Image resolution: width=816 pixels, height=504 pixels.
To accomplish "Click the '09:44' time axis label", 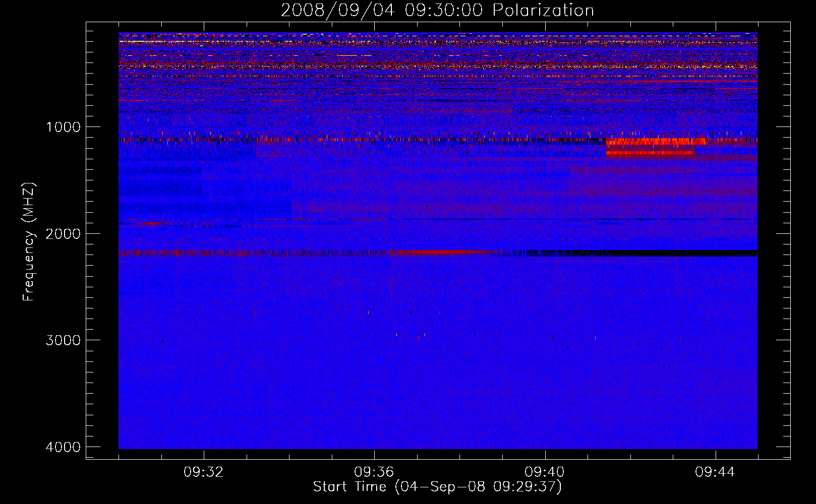I will [x=715, y=472].
